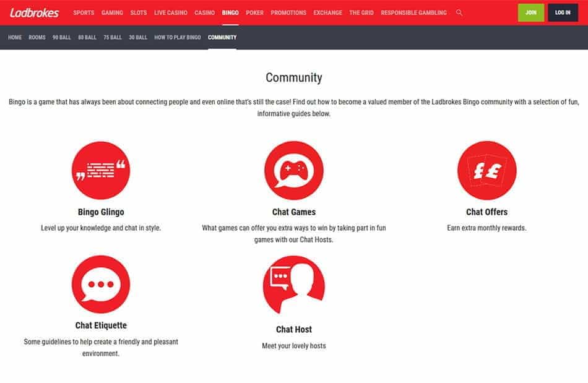Open the 30 Ball tab
The width and height of the screenshot is (588, 383).
pyautogui.click(x=138, y=38)
